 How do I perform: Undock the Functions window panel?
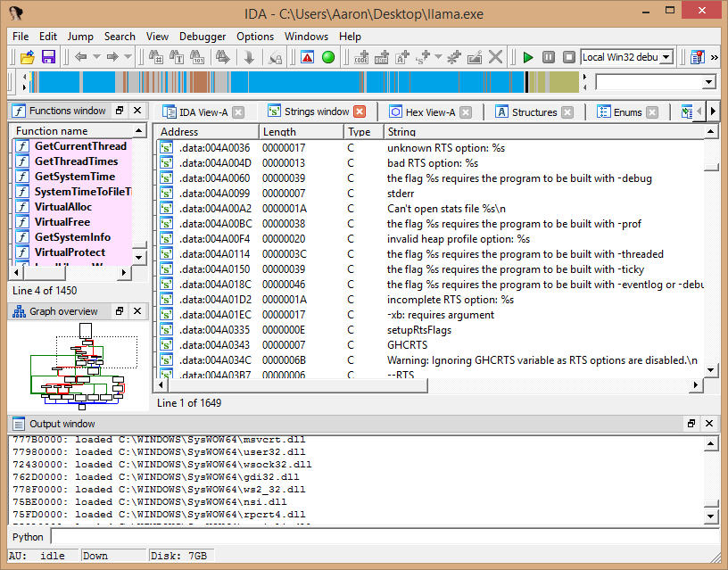click(120, 111)
